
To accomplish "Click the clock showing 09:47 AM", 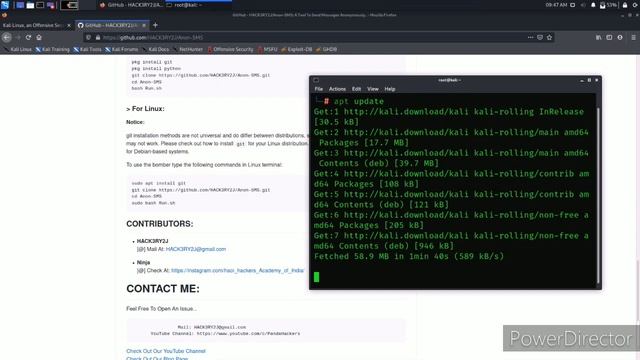I will coord(556,5).
